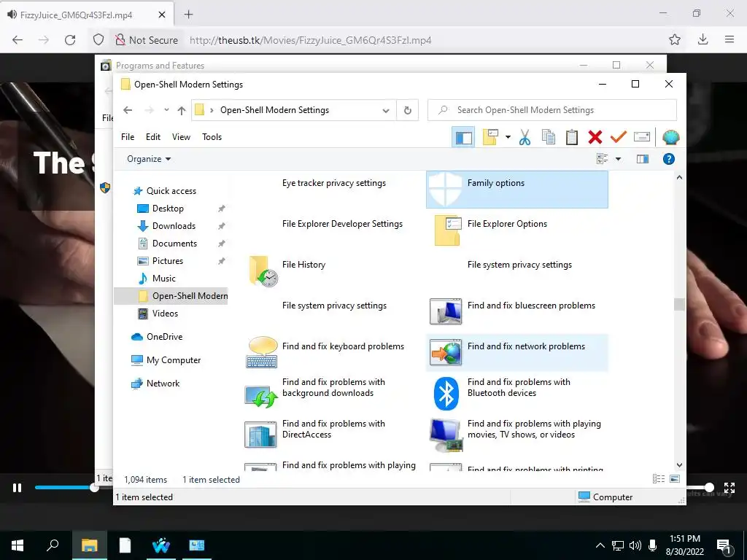Open taskbar search magnifier
Image resolution: width=747 pixels, height=560 pixels.
53,545
